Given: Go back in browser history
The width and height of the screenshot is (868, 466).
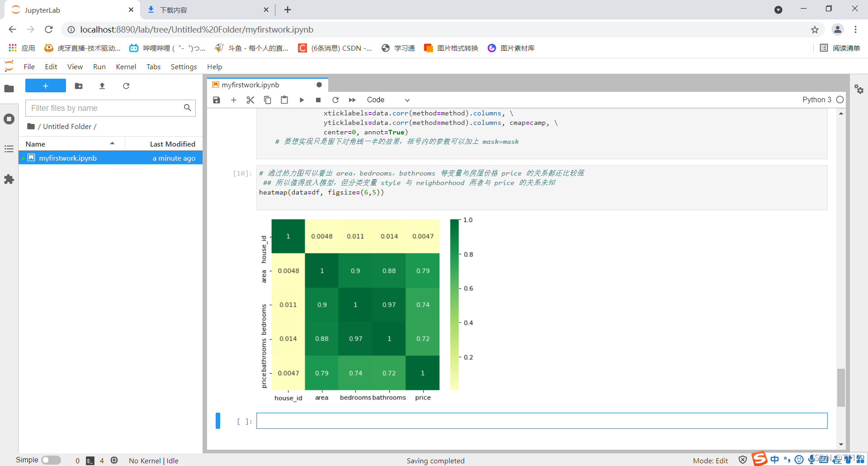Looking at the screenshot, I should click(12, 29).
